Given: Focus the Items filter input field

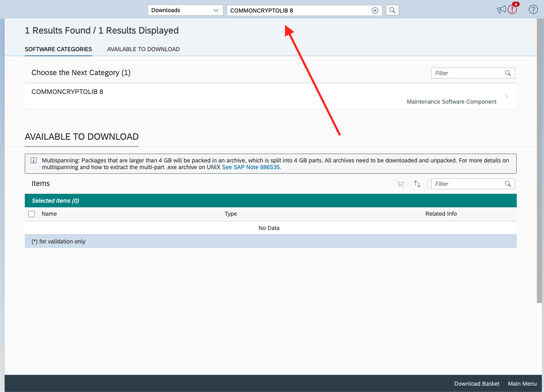Looking at the screenshot, I should (467, 184).
